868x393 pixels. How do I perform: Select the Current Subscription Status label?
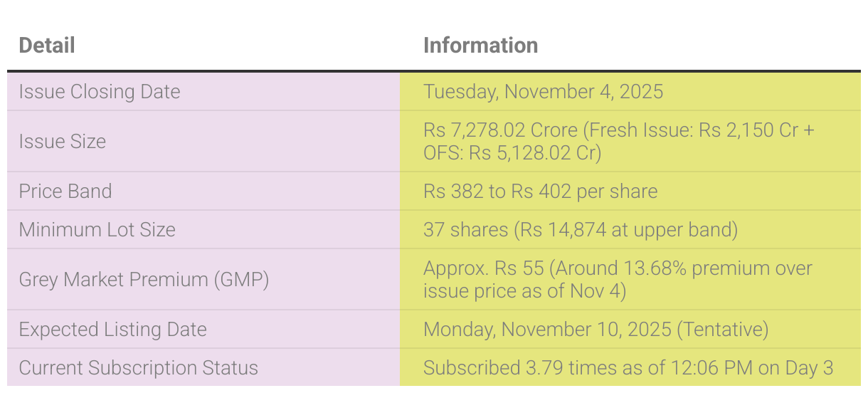pos(138,368)
